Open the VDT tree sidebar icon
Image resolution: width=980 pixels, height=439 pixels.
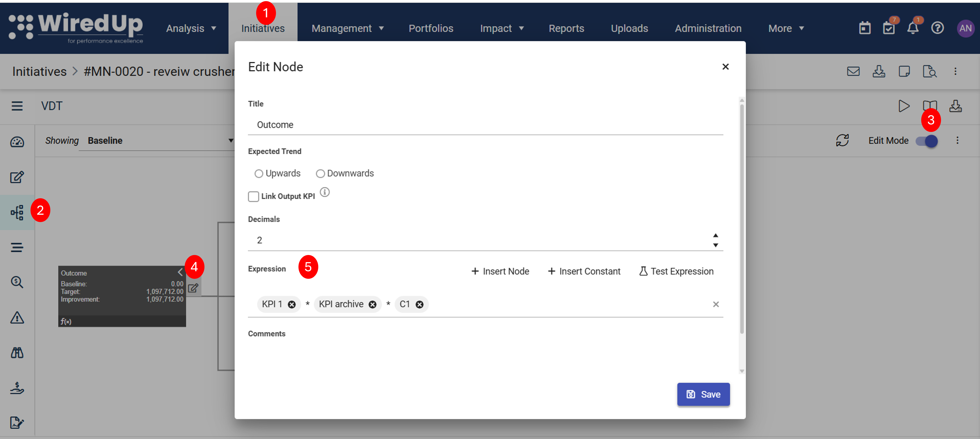[17, 212]
